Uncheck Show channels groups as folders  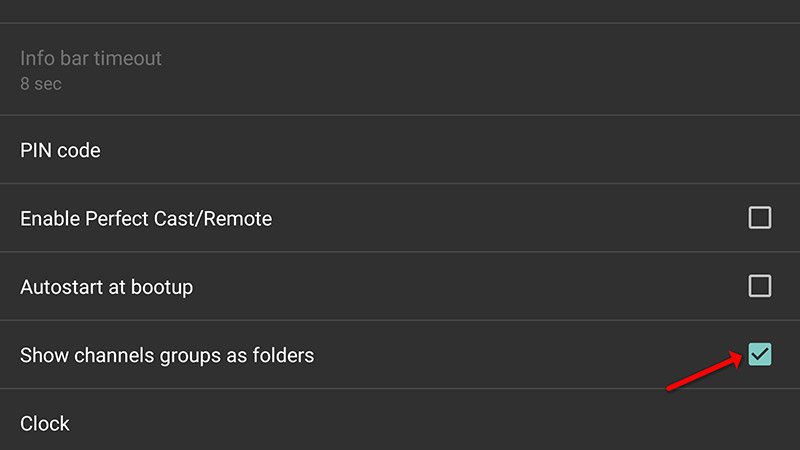pyautogui.click(x=760, y=354)
